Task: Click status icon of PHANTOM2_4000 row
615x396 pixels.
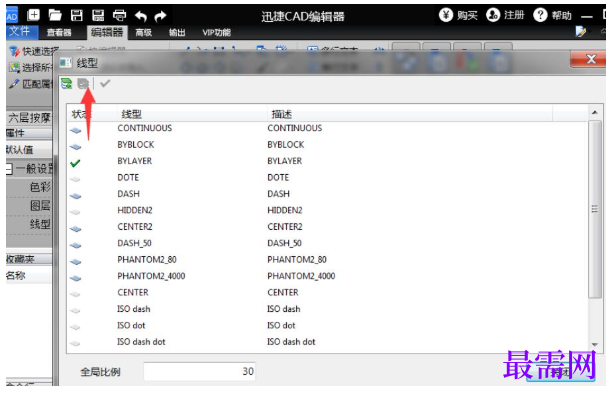Action: pyautogui.click(x=76, y=278)
